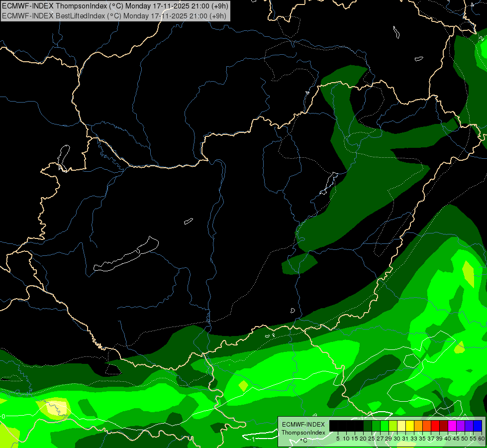Select the magenta 40–45 legend swatch
The width and height of the screenshot is (487, 448).
click(x=452, y=426)
